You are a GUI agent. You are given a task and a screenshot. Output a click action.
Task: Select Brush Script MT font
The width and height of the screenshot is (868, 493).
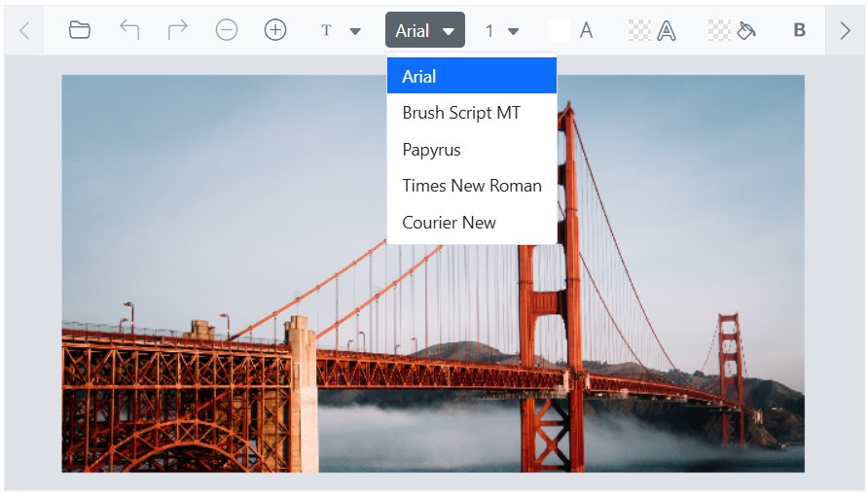tap(472, 113)
